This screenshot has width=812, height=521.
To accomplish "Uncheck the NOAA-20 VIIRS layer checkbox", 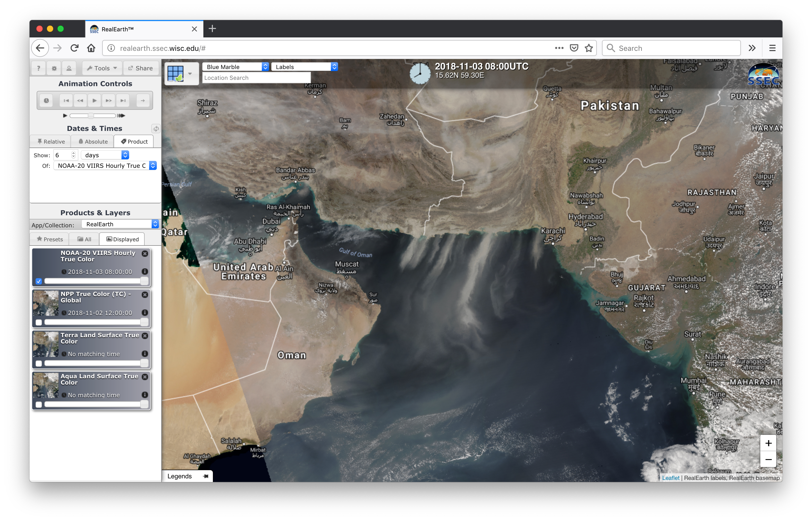I will pyautogui.click(x=38, y=281).
